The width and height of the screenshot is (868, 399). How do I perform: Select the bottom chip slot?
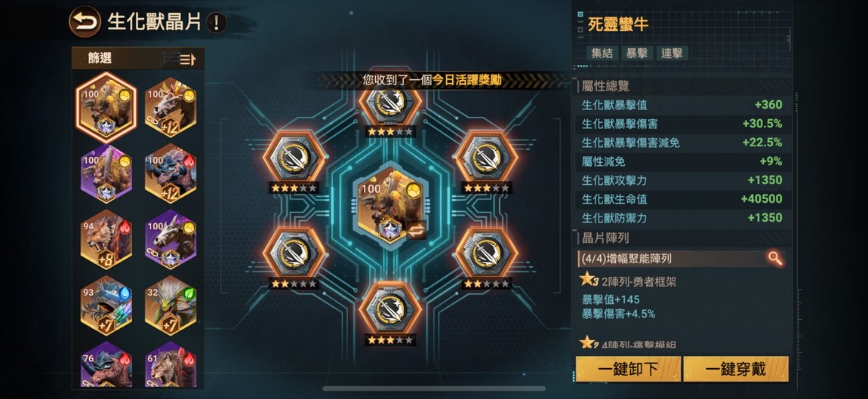pos(390,308)
